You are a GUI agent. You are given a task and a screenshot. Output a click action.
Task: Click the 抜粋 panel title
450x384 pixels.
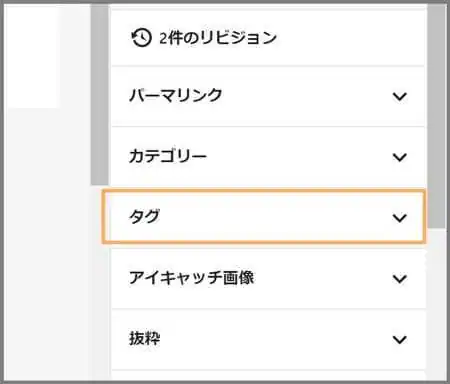pos(145,338)
